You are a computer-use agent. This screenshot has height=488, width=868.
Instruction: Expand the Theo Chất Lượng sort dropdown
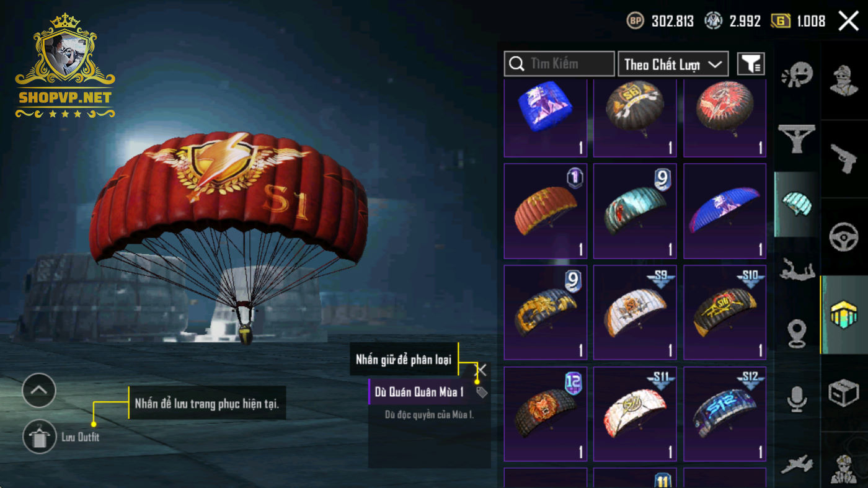(673, 64)
